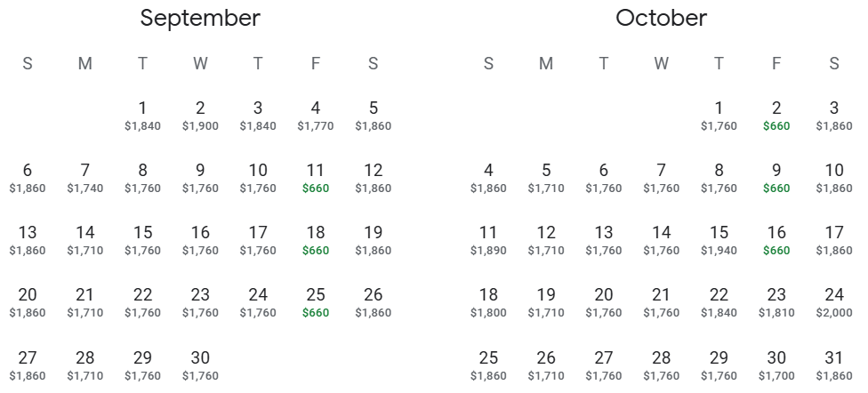Pick September 18 priced at $660
This screenshot has width=868, height=393.
[316, 239]
